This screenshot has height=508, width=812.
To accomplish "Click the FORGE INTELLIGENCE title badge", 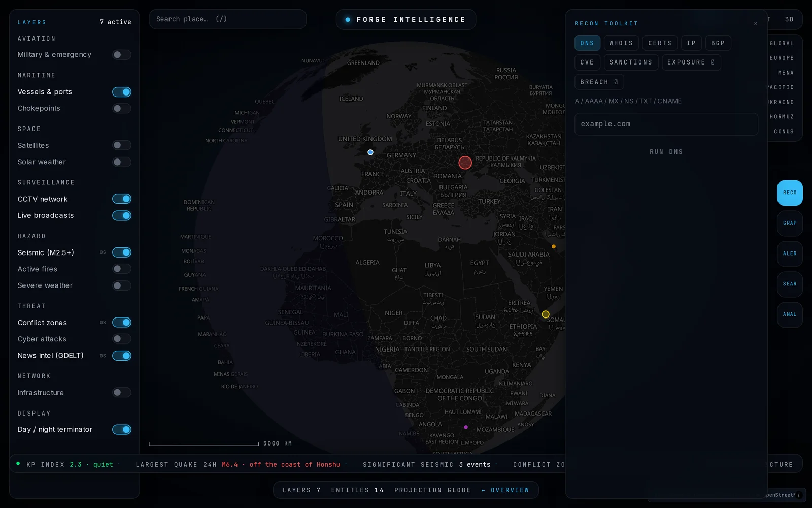I will 406,20.
